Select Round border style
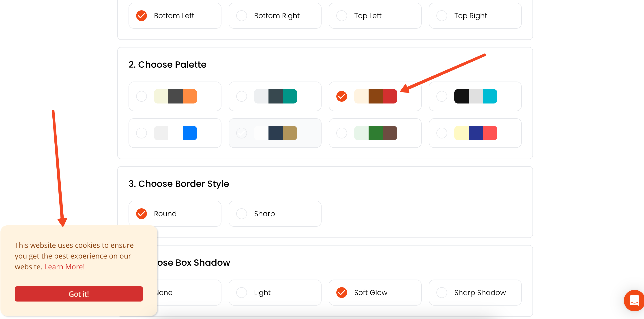This screenshot has height=319, width=644. (x=175, y=214)
